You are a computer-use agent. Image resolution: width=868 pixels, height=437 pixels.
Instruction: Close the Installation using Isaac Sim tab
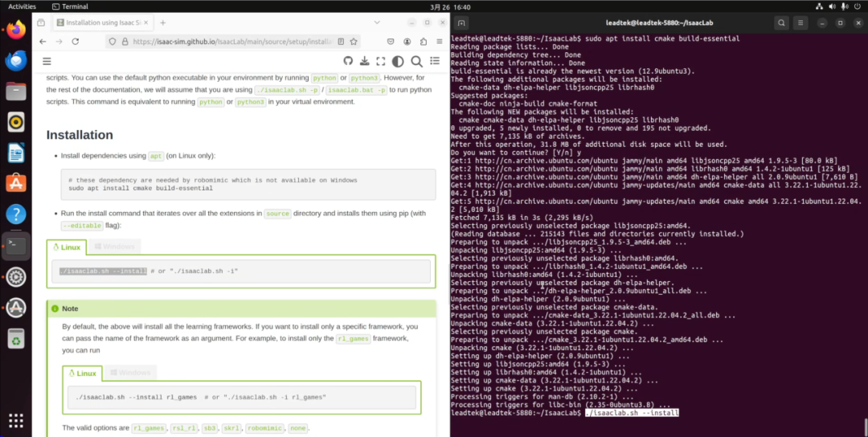(x=145, y=22)
